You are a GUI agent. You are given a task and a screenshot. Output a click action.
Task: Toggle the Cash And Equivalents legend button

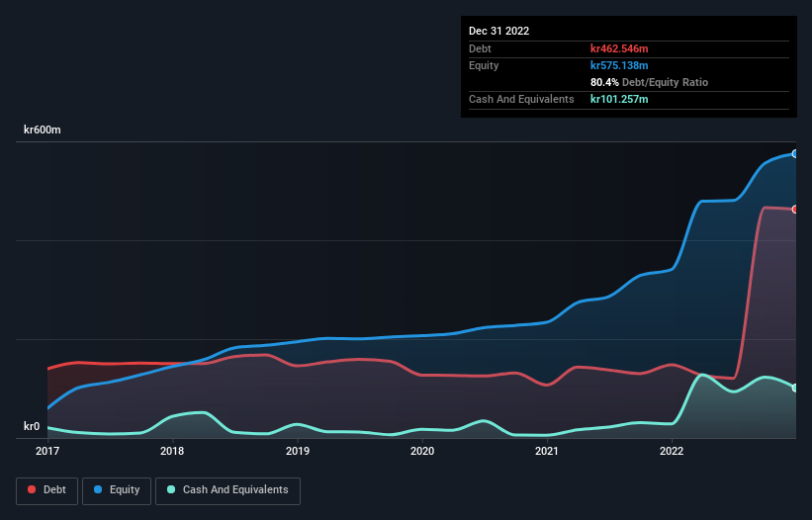227,490
